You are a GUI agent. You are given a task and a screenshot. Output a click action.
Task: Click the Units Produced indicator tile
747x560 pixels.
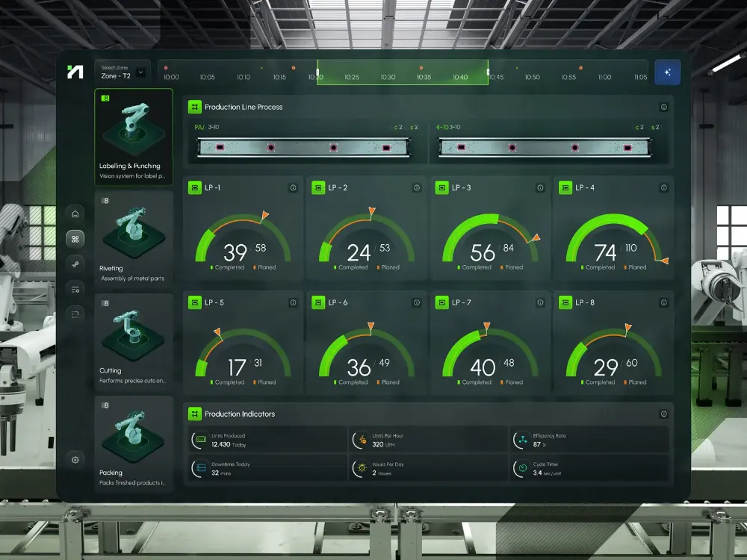tap(267, 441)
